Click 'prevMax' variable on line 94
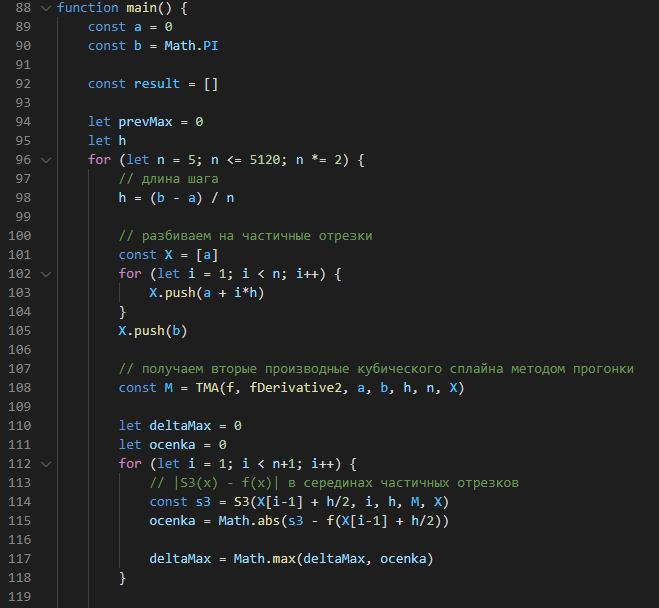Screen dimensions: 659x608 145,122
